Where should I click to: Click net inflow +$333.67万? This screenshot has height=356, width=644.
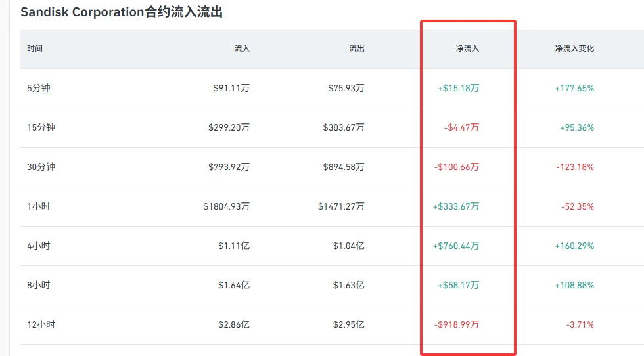click(x=456, y=206)
